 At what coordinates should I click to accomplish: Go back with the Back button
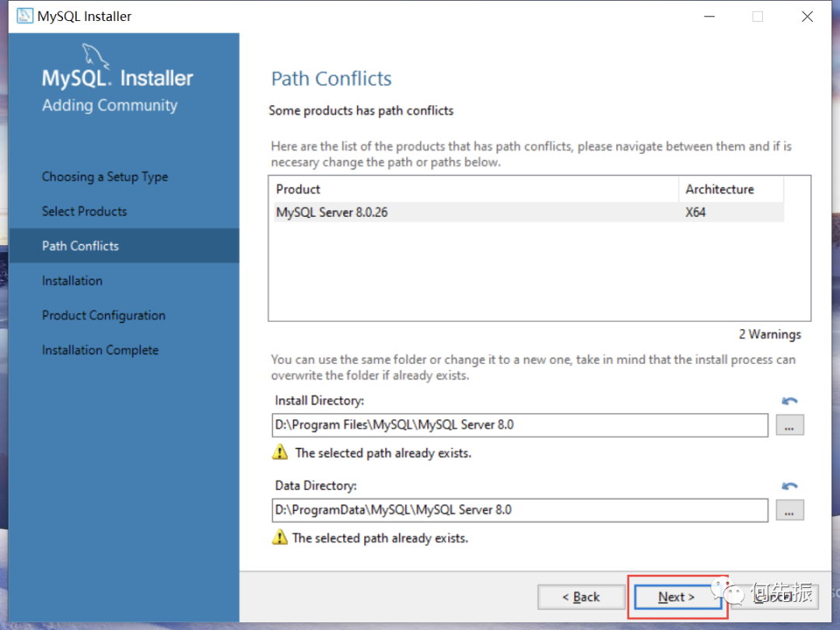coord(581,597)
